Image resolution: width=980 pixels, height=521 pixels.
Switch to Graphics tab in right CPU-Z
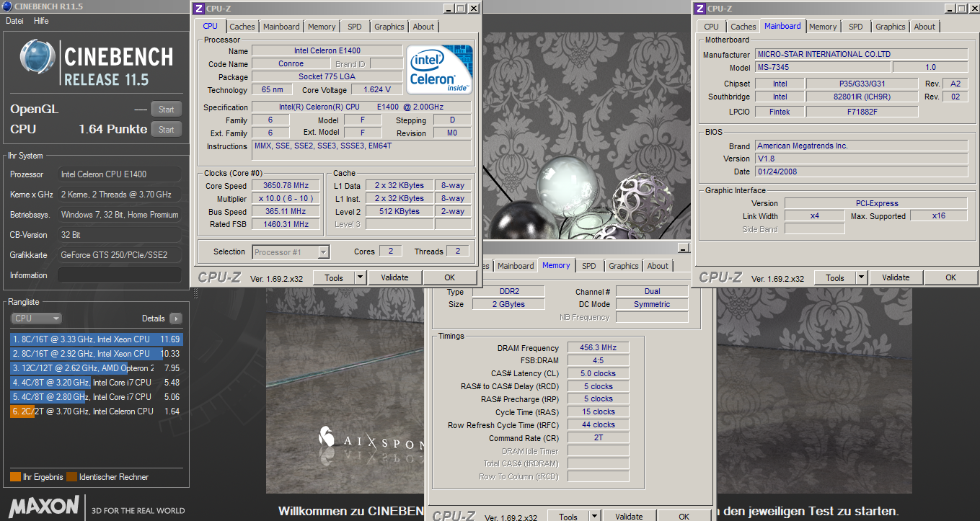tap(891, 27)
